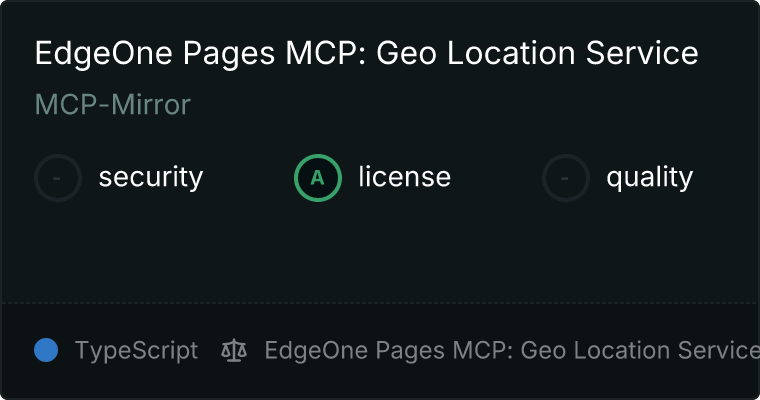
Task: Select the license label beside A badge
Action: [404, 178]
